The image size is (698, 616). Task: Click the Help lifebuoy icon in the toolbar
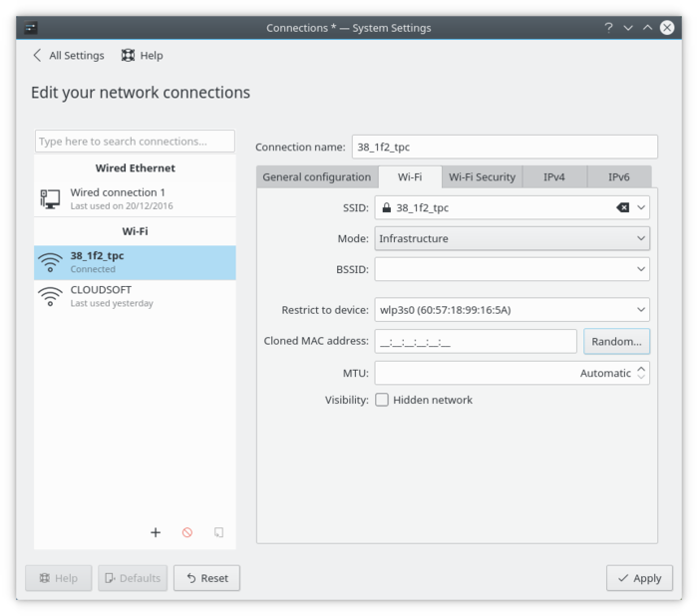[x=129, y=56]
